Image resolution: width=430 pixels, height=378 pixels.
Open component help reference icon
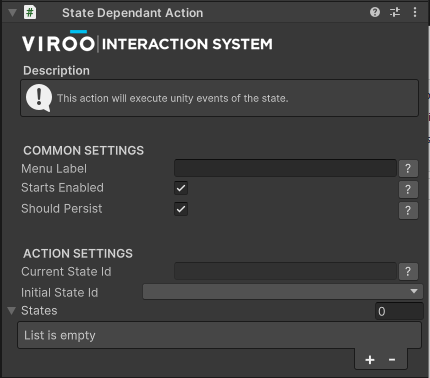coord(375,12)
